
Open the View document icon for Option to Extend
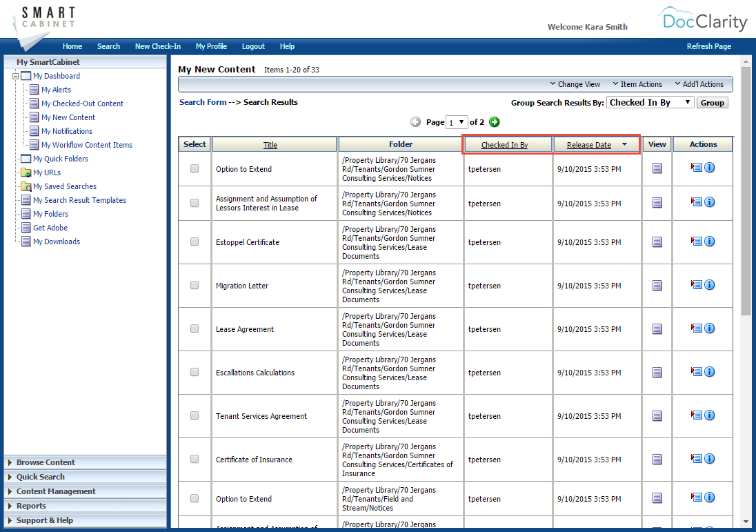[x=656, y=167]
